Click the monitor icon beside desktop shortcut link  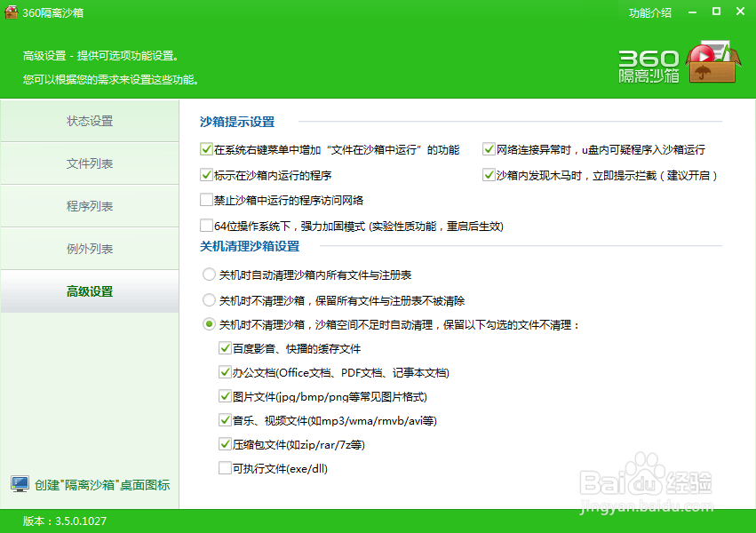click(x=18, y=484)
